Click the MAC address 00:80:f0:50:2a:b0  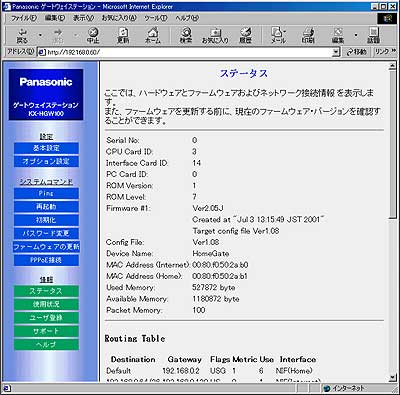[x=220, y=265]
